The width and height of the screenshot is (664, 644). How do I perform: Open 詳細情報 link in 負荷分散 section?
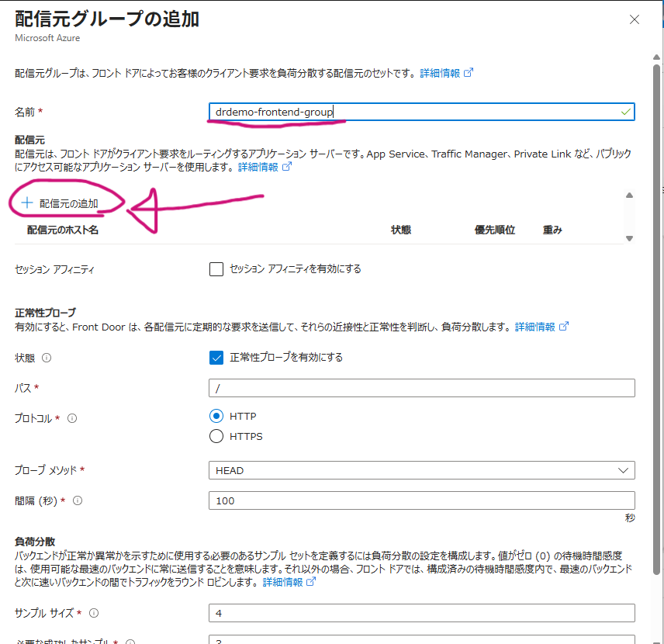tap(282, 583)
